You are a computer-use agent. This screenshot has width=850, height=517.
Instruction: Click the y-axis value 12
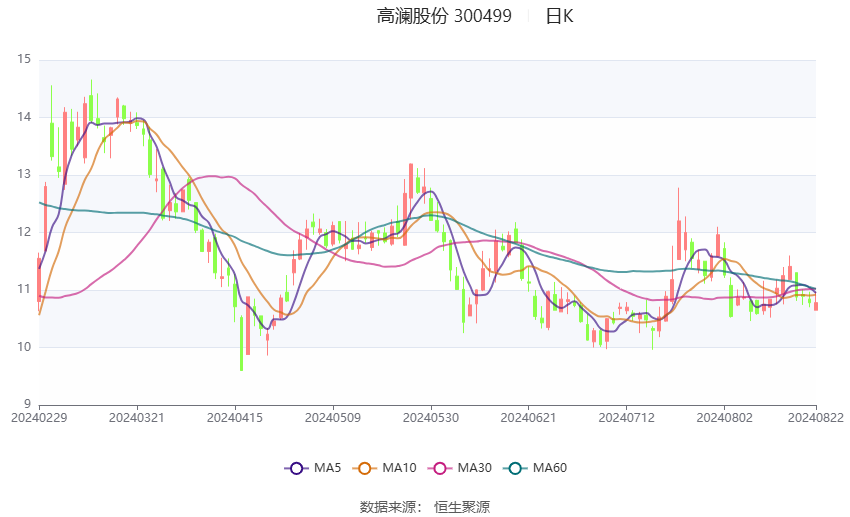click(x=24, y=231)
